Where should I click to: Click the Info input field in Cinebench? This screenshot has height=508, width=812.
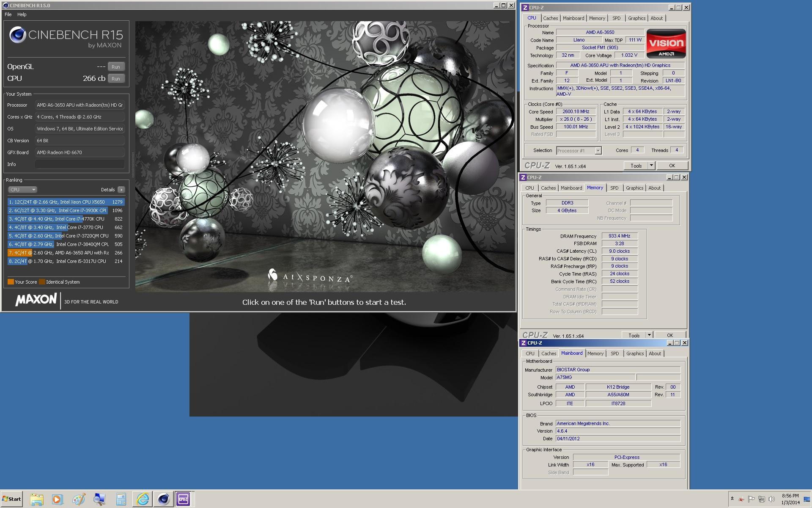(x=80, y=164)
